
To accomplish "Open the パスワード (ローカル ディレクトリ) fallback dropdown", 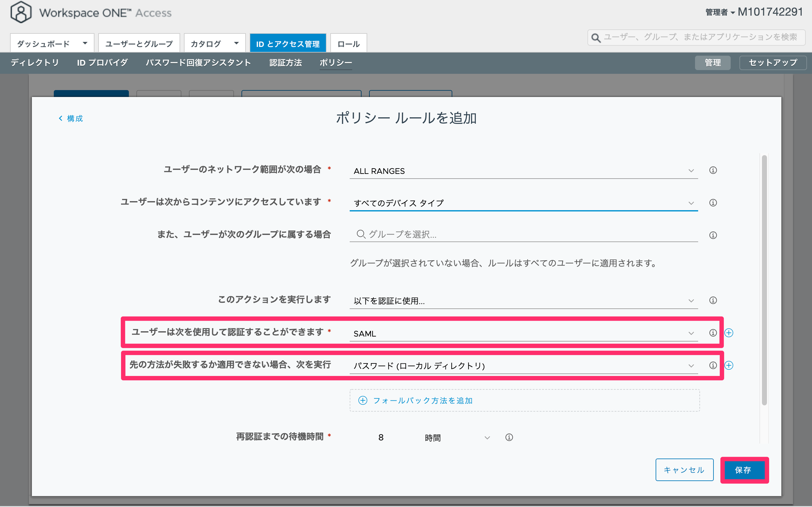I will click(x=524, y=366).
